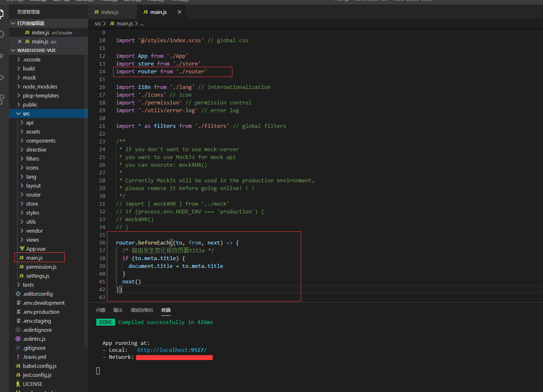Click the src breadcrumb above the editor
This screenshot has height=392, width=543.
click(98, 23)
